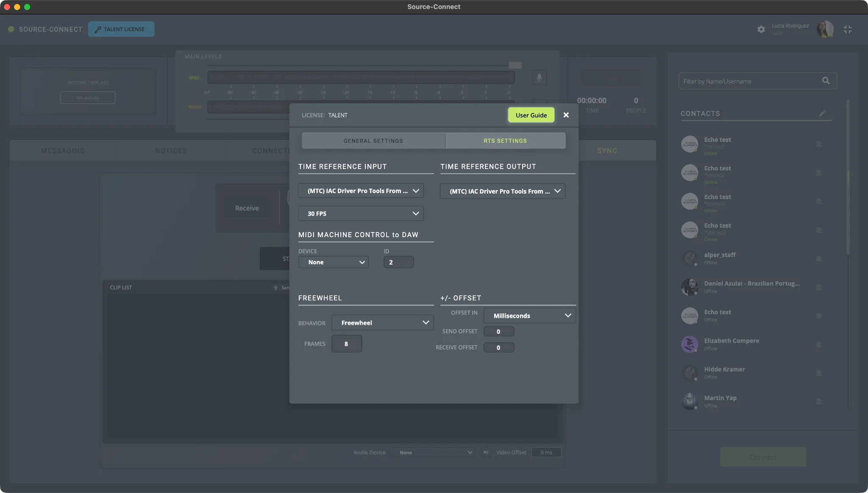Open the Sync tab
The width and height of the screenshot is (868, 493).
[607, 151]
